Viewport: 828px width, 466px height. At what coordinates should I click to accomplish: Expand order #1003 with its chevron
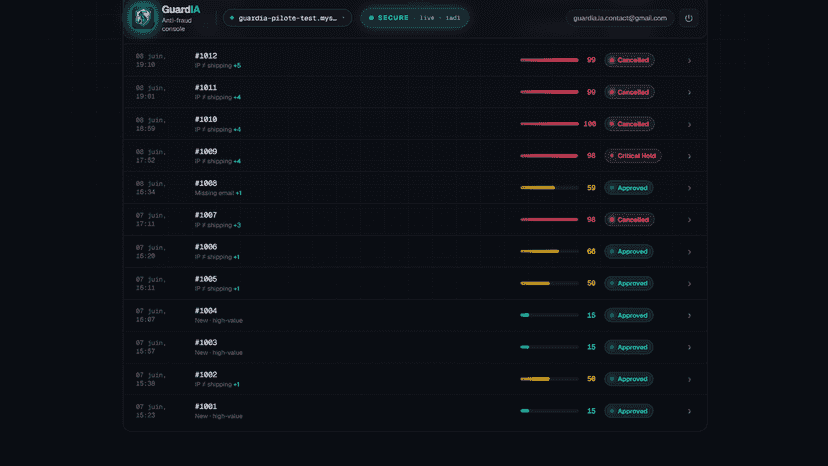[x=689, y=347]
